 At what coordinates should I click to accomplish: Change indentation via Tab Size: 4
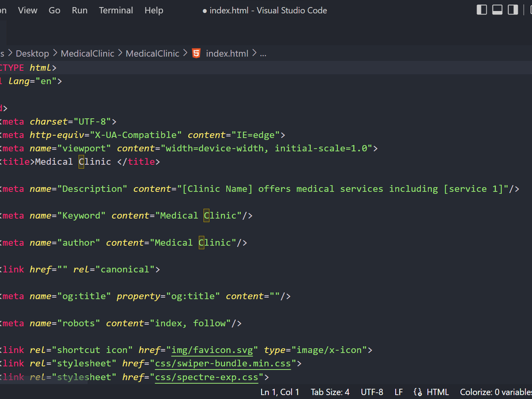330,392
